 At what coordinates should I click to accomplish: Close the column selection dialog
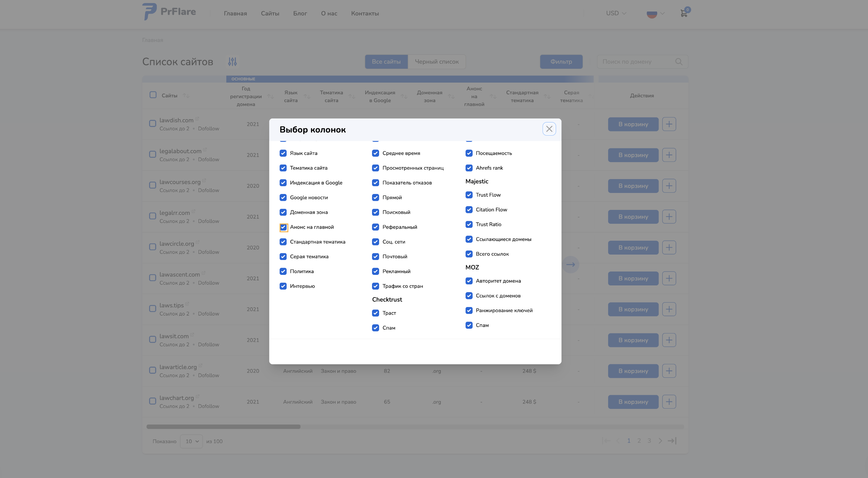click(x=549, y=129)
